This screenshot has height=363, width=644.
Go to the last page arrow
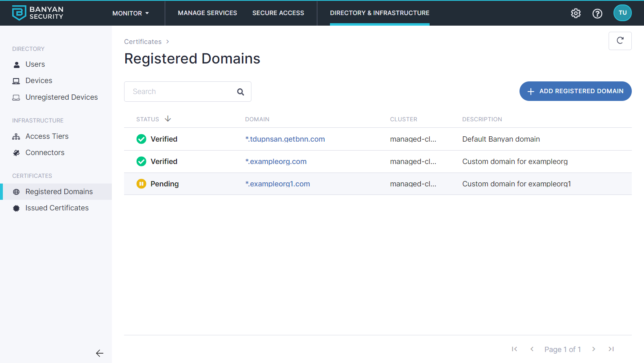pos(611,349)
